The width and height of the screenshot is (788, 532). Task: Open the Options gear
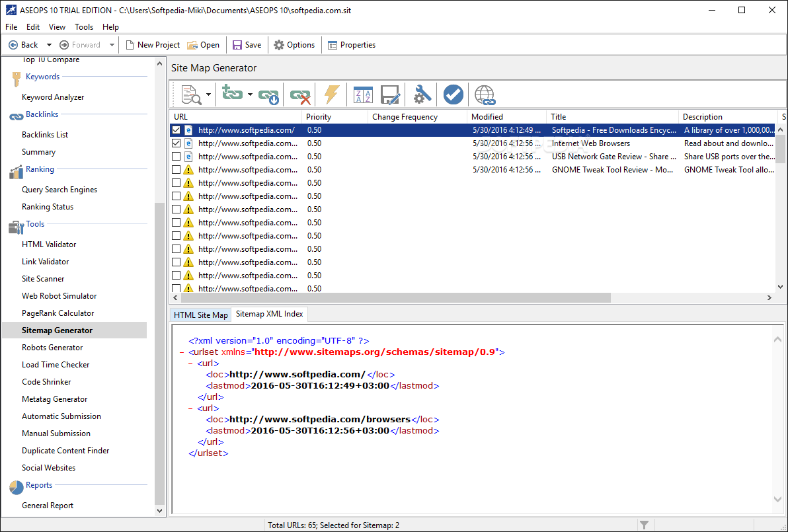(294, 45)
